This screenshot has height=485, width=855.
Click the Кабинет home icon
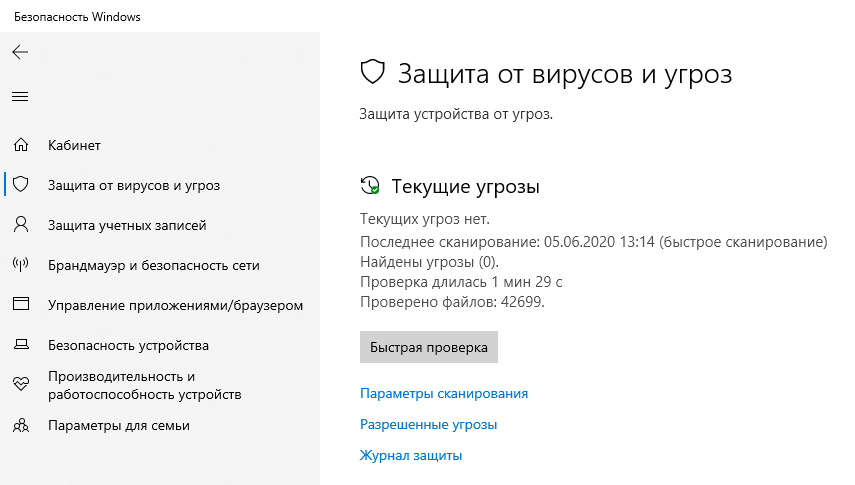[x=20, y=145]
